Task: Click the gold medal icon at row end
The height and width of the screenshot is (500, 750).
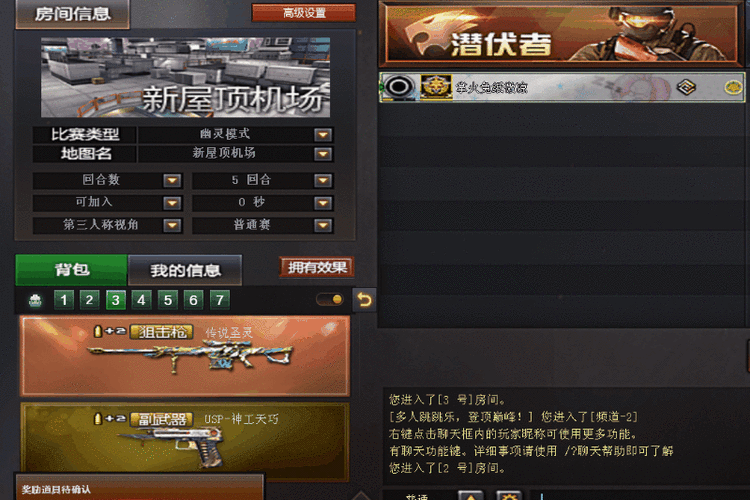Action: [x=733, y=87]
